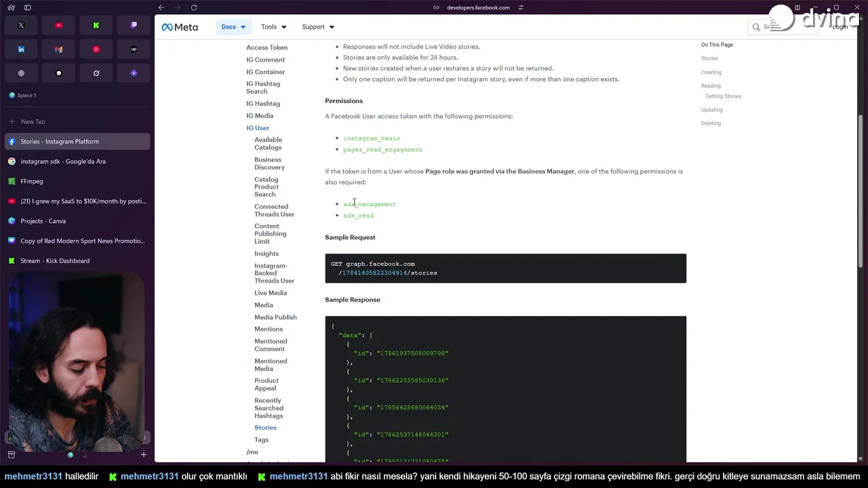This screenshot has width=868, height=488.
Task: Click the 17841405822304914 ID in sample request
Action: coord(374,273)
